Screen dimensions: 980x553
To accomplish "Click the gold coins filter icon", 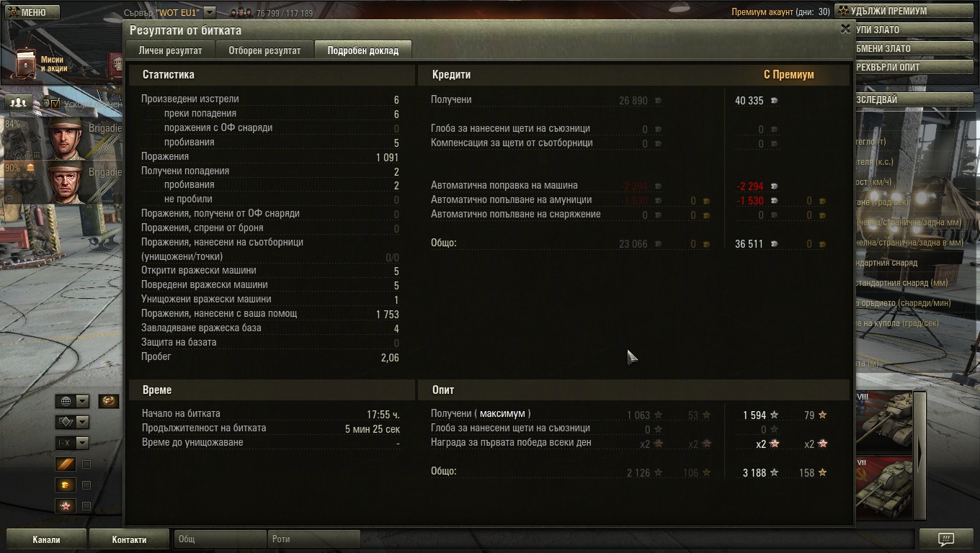I will point(66,485).
